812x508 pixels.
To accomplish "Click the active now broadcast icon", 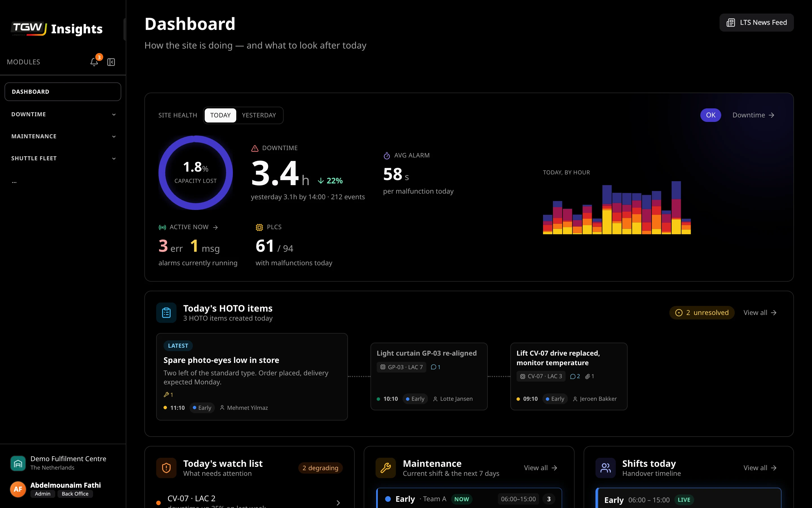I will click(x=162, y=227).
